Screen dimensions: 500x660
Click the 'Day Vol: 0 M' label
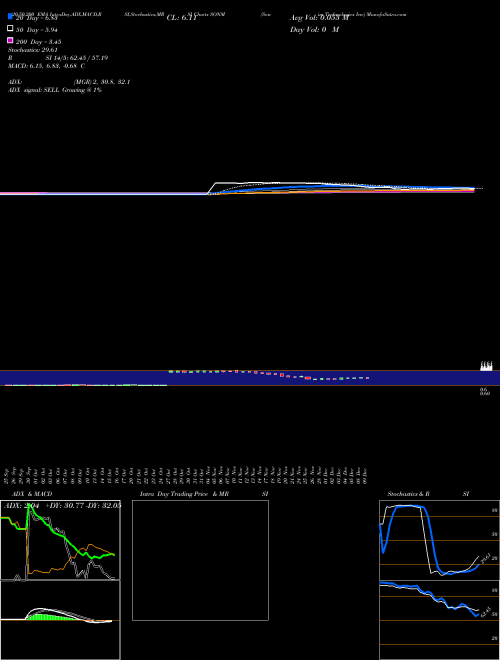point(314,29)
